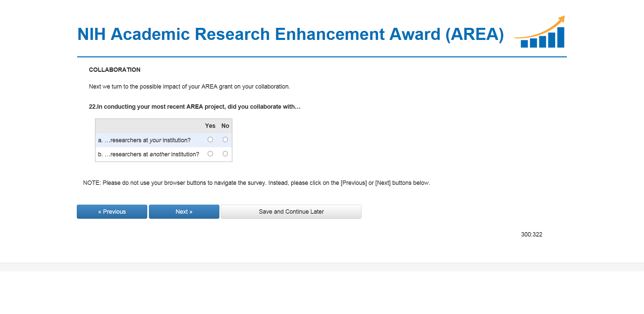Click the COLLABORATION section heading
Viewport: 644px width, 314px height.
(114, 70)
